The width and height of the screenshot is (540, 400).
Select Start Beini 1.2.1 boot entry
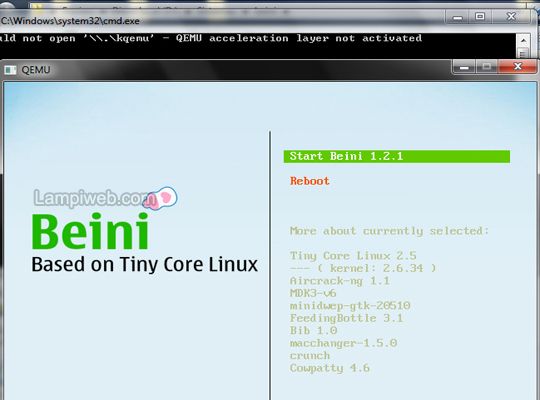click(397, 156)
